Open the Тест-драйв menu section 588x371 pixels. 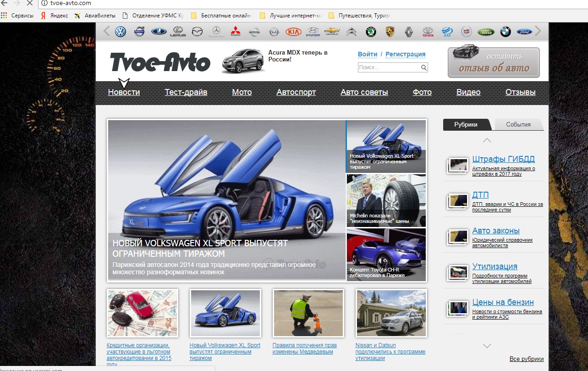coord(186,92)
